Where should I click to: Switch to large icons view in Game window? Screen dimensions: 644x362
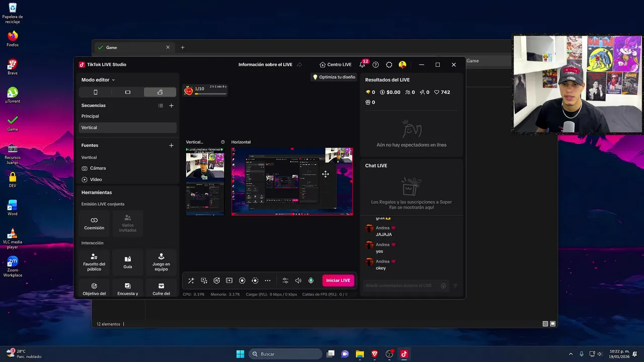pos(553,324)
